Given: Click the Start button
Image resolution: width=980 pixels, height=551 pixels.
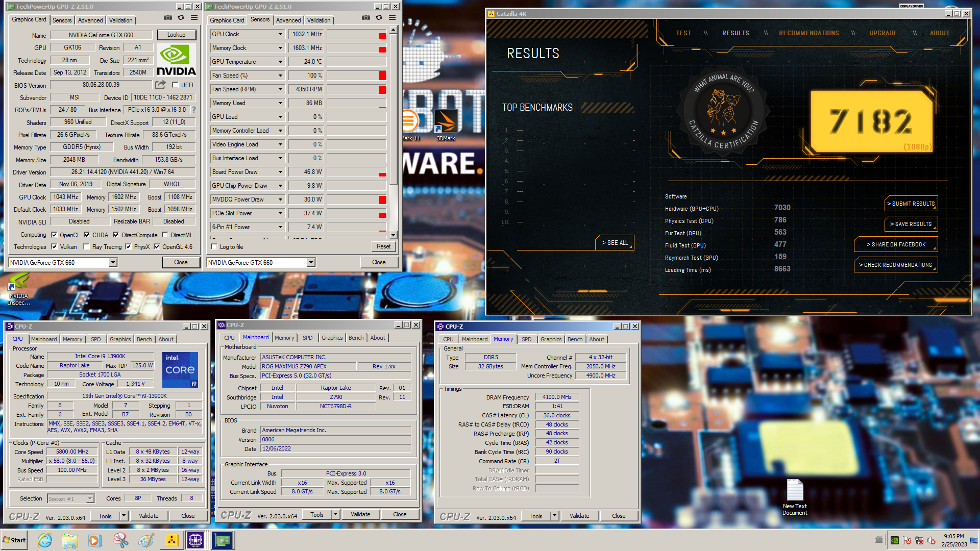Looking at the screenshot, I should (14, 540).
